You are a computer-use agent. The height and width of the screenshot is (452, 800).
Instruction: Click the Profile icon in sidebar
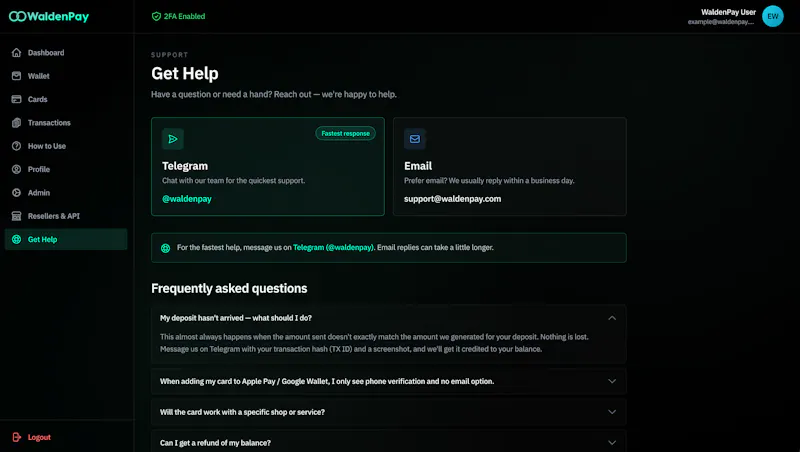(x=16, y=169)
